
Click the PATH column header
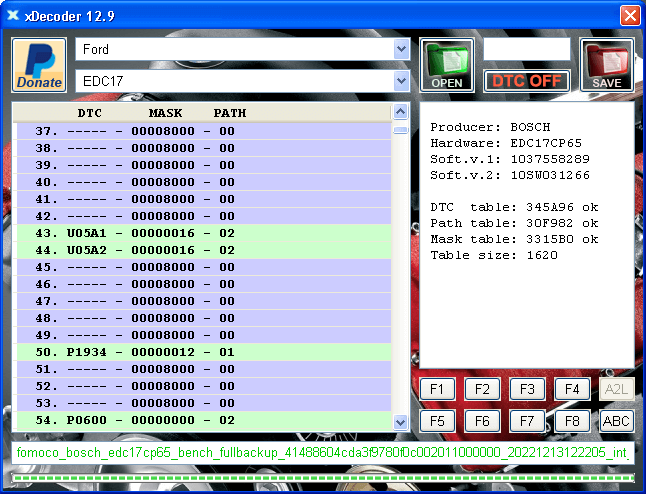click(x=230, y=113)
